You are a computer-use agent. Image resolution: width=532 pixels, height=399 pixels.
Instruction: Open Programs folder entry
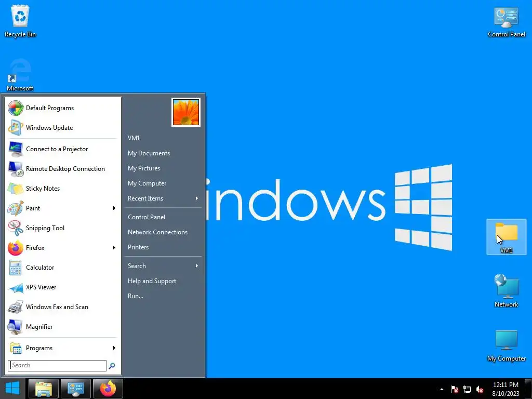(x=63, y=348)
